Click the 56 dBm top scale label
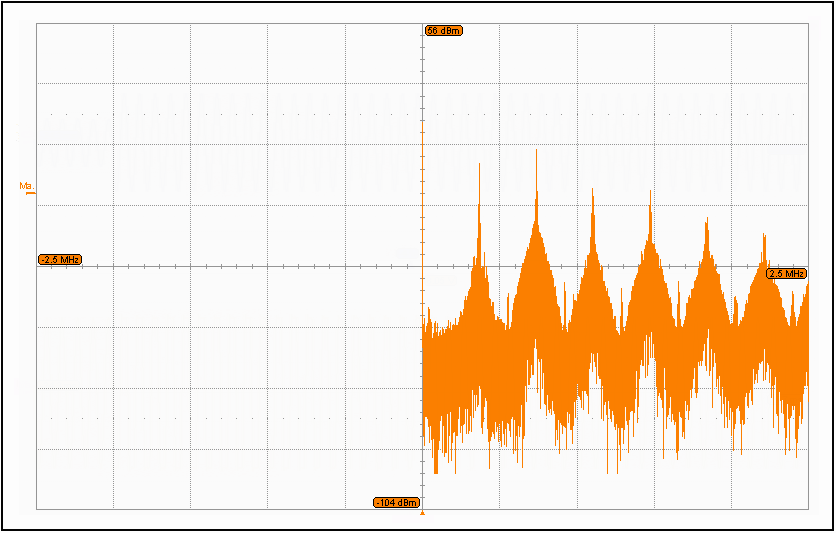836x533 pixels. point(443,31)
